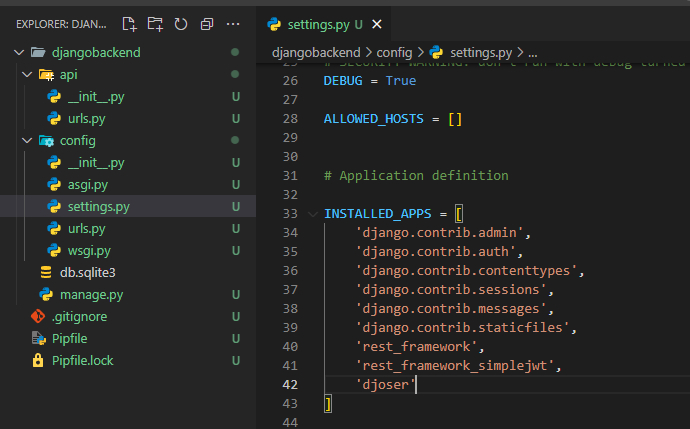Select wsgi.py in the Explorer
Screen dimensions: 690x429
[x=89, y=250]
